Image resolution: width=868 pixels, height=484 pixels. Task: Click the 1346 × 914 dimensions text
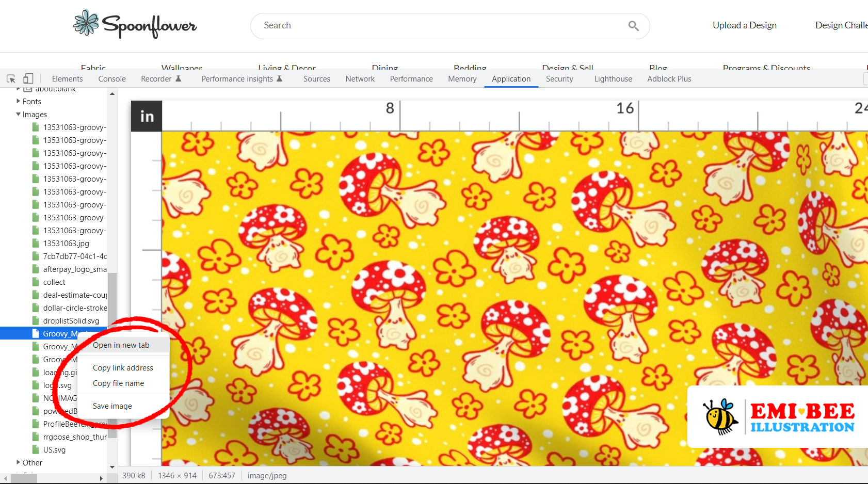177,475
